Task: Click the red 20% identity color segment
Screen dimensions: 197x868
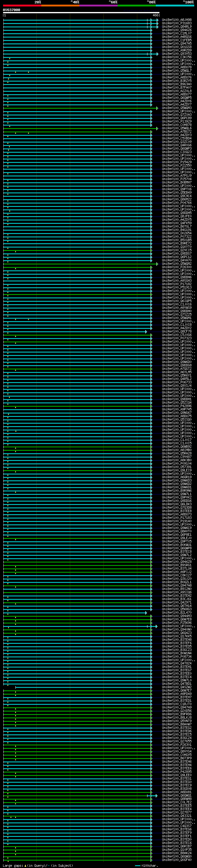Action: pyautogui.click(x=22, y=6)
